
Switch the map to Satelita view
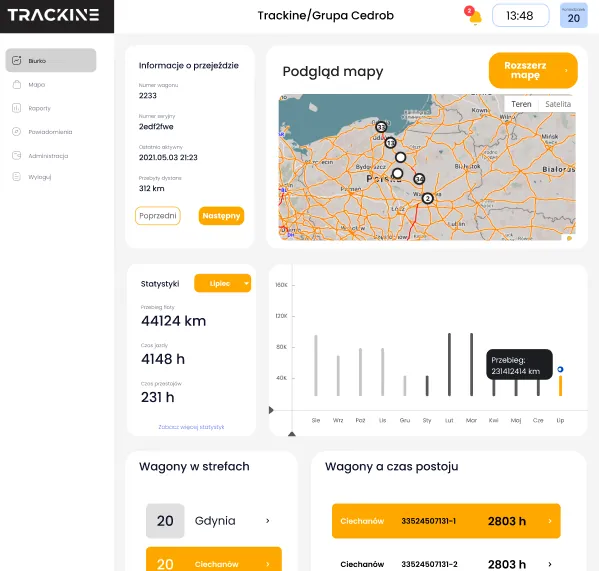point(558,104)
